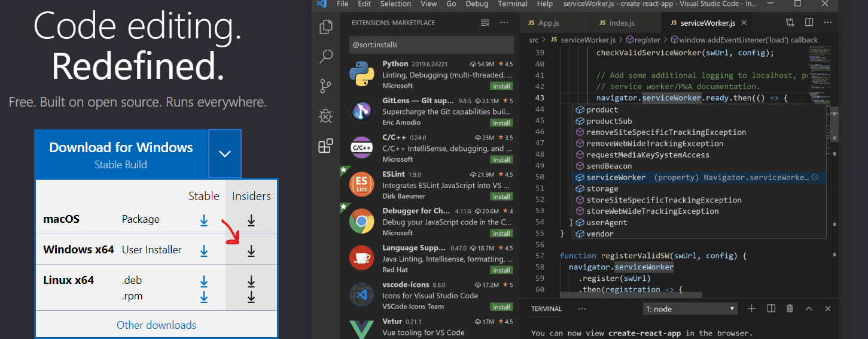868x339 pixels.
Task: Click the GitLens extension logo
Action: [362, 111]
